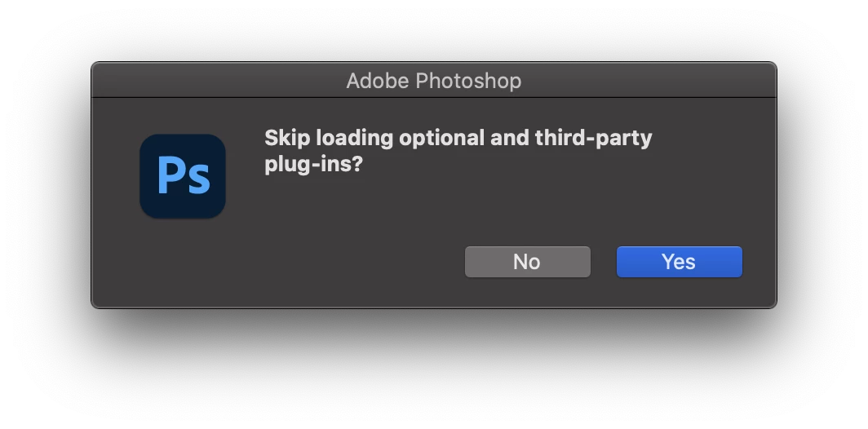The height and width of the screenshot is (429, 868).
Task: Click the letter P inside Photoshop icon
Action: coord(171,175)
